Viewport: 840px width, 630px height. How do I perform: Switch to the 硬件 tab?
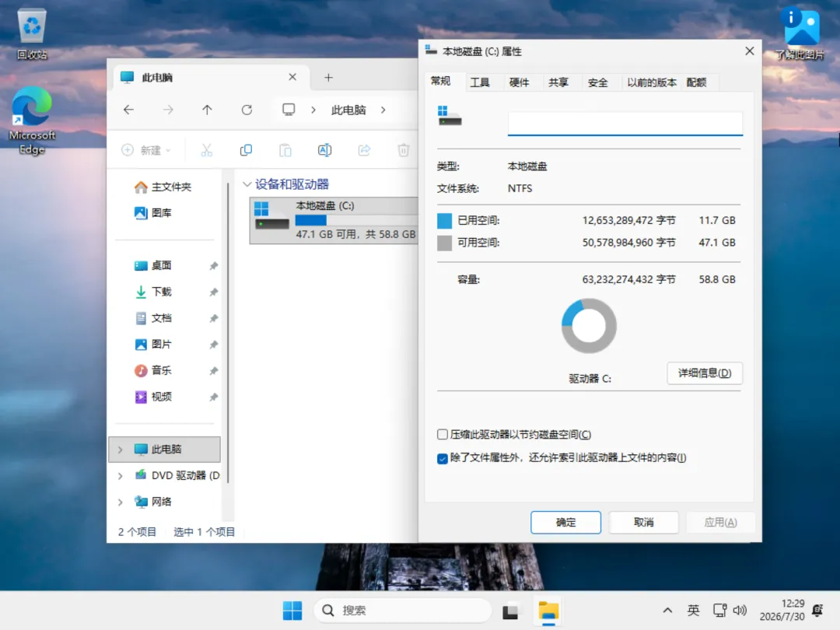519,82
